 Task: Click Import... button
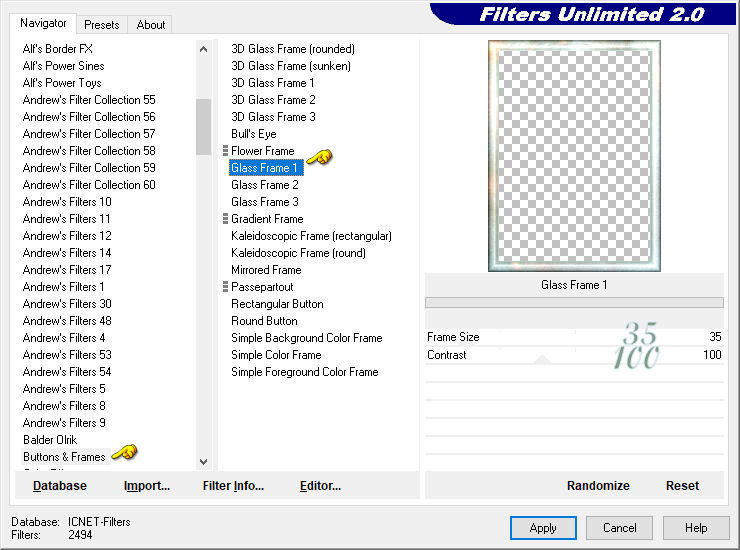(x=147, y=485)
